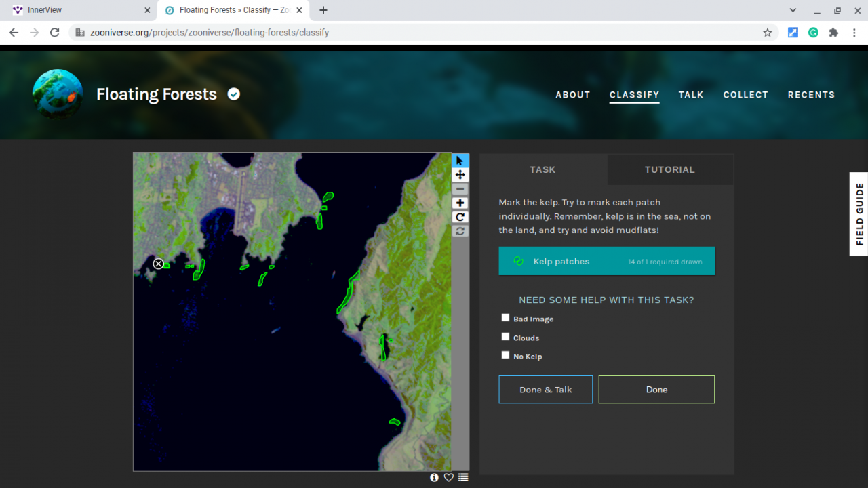The width and height of the screenshot is (868, 488).
Task: Add subject to a collection list icon
Action: click(463, 477)
